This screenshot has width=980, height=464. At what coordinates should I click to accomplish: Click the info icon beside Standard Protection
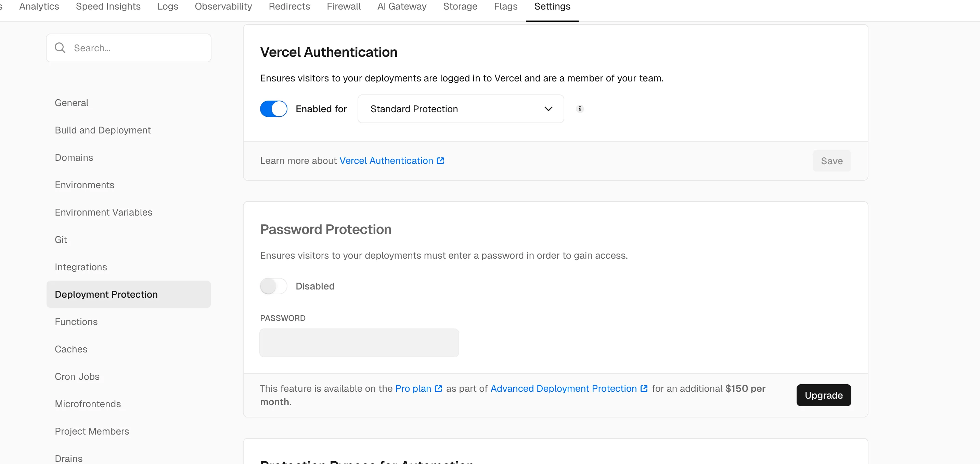coord(579,109)
